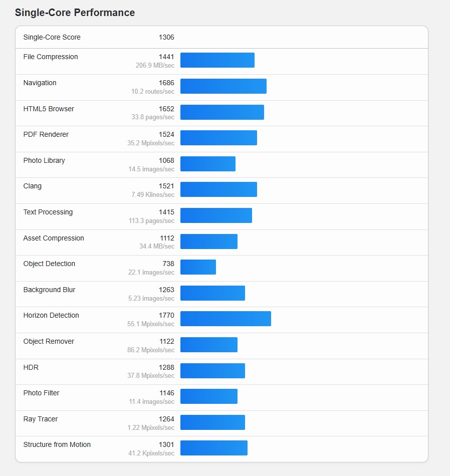Screen dimensions: 450x476
Task: Click the Text Processing score bar
Action: pos(216,215)
